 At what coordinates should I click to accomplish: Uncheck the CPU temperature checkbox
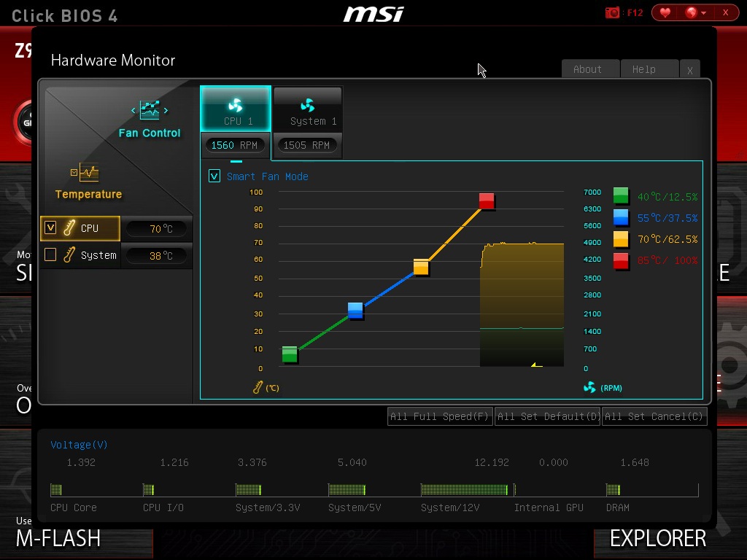(x=50, y=227)
